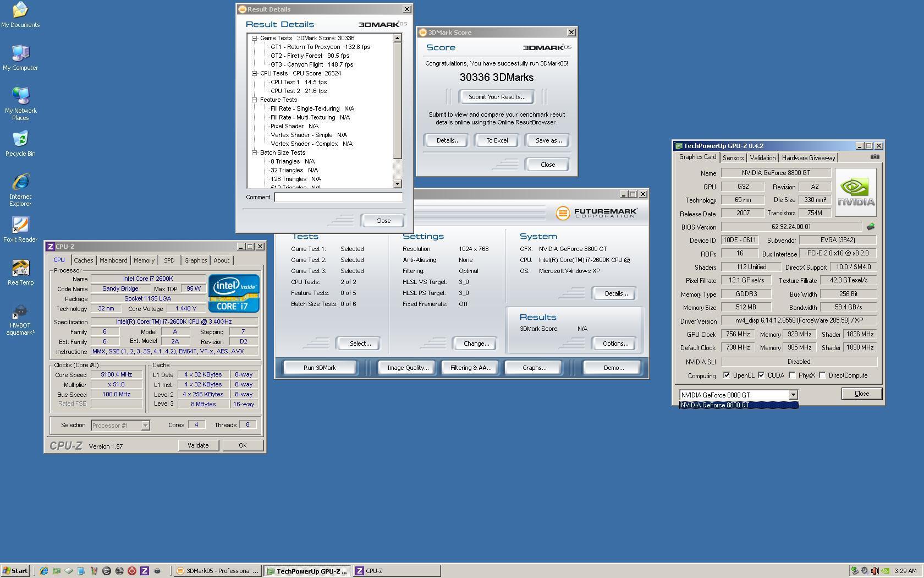This screenshot has width=924, height=578.
Task: Switch to the Caches tab in CPU-Z
Action: pyautogui.click(x=84, y=260)
